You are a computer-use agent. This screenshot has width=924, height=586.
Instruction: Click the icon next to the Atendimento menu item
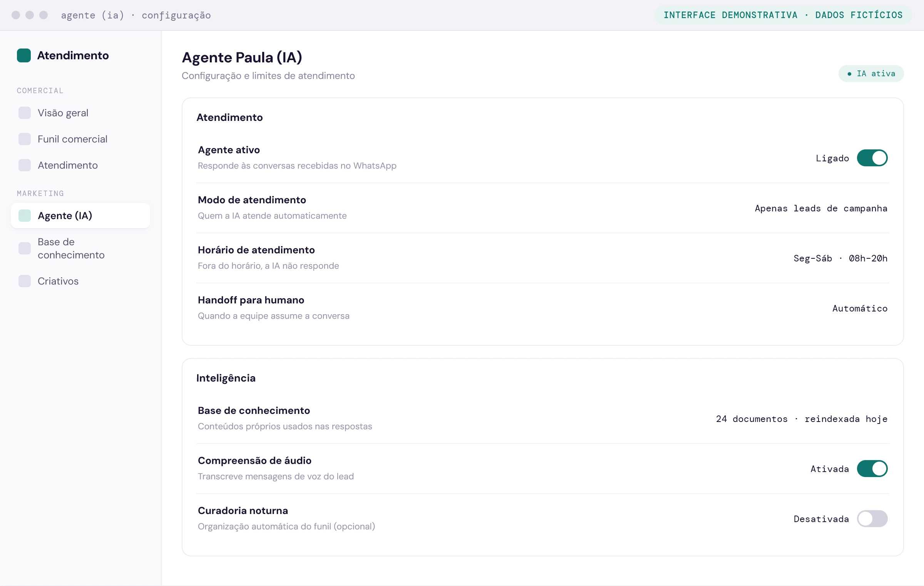coord(25,165)
